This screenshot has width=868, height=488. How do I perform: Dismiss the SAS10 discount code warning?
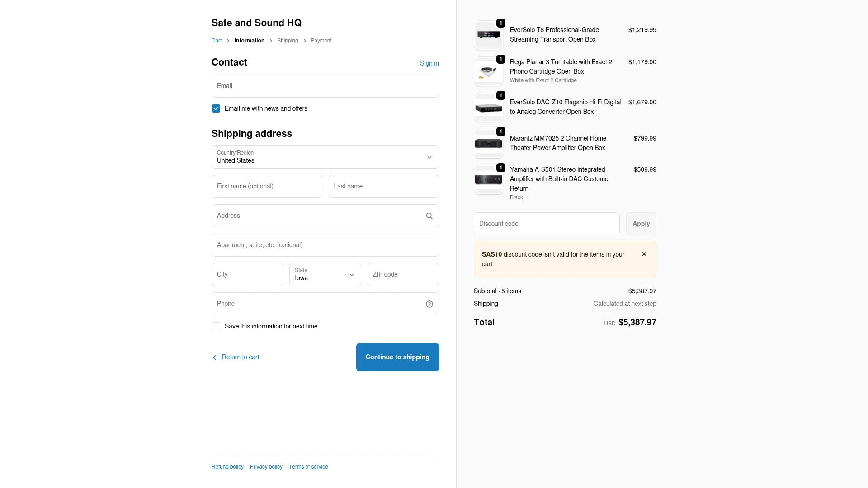644,254
